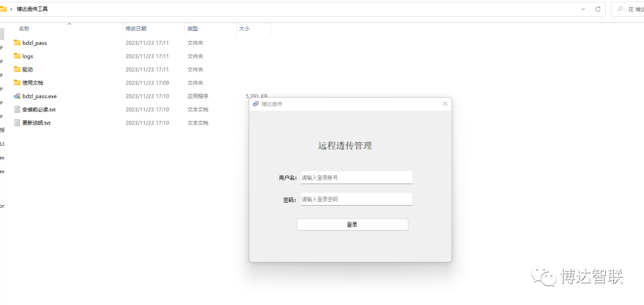
Task: Click the search magnifier icon
Action: 620,9
